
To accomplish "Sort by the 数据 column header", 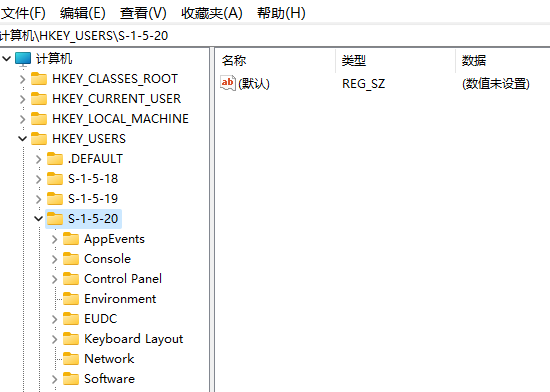I will coord(503,61).
